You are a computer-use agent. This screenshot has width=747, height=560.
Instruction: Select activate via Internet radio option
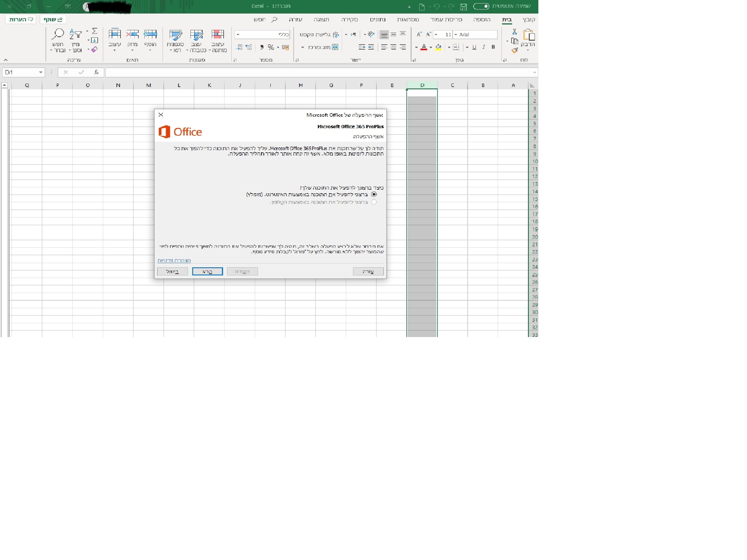(x=374, y=194)
